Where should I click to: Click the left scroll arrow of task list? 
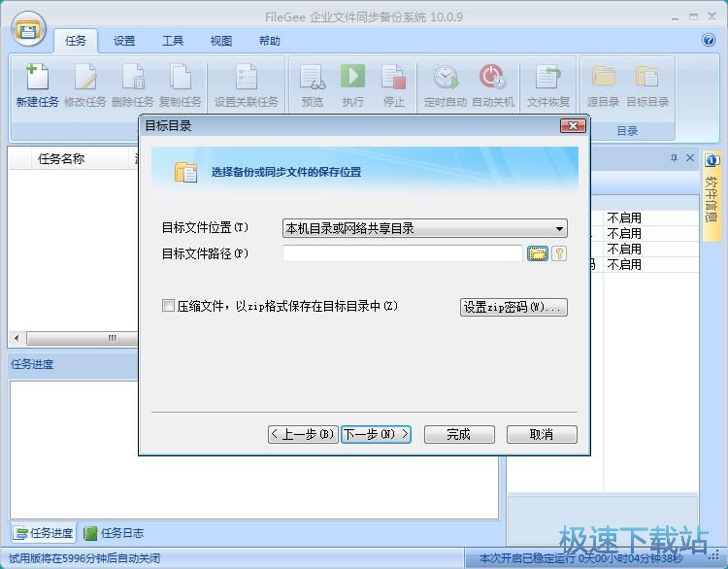[17, 338]
